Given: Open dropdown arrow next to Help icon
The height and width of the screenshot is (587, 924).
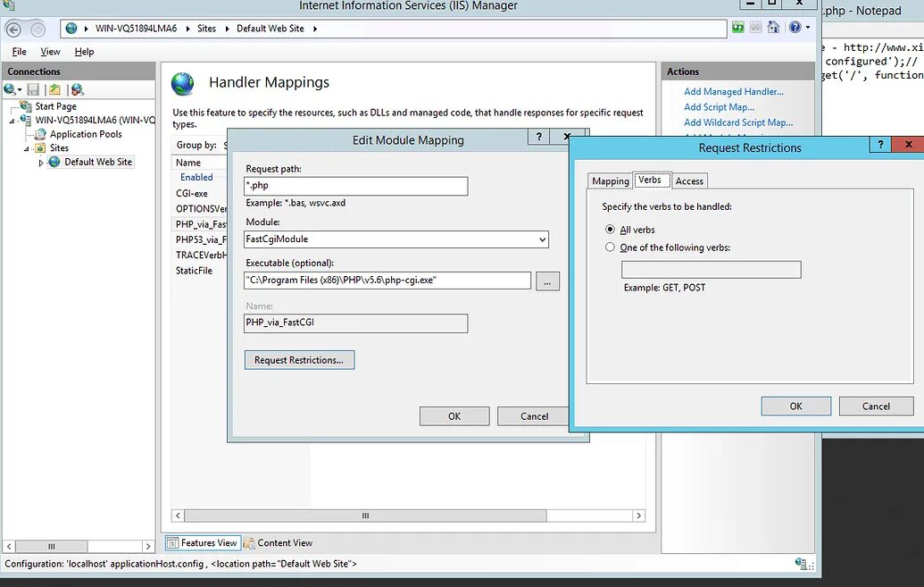Looking at the screenshot, I should point(808,27).
